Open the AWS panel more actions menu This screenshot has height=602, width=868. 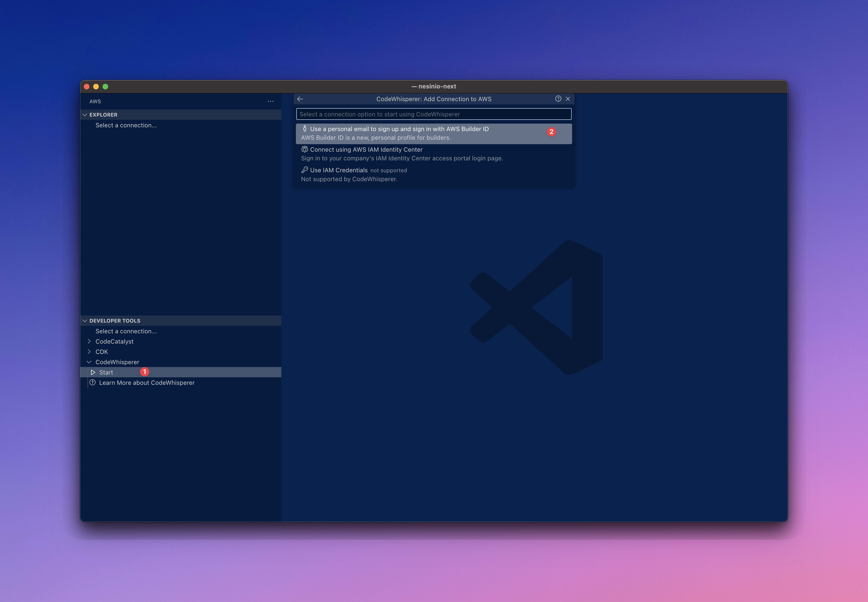coord(270,102)
